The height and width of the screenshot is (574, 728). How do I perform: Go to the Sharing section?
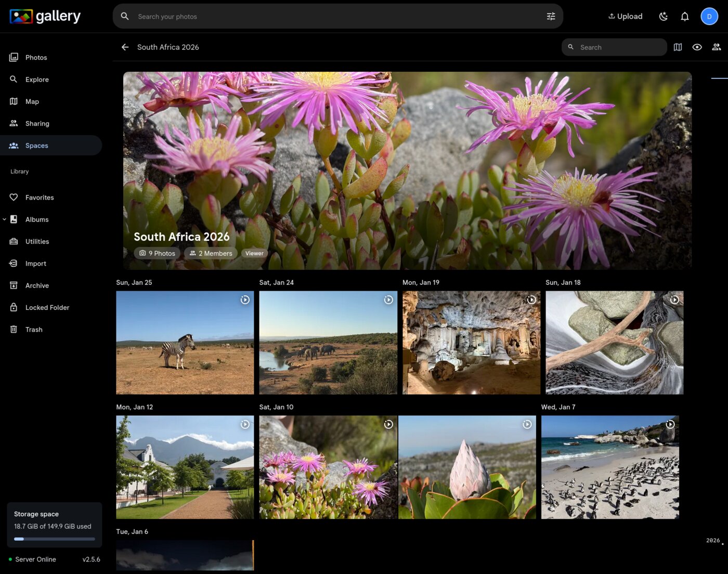coord(37,123)
